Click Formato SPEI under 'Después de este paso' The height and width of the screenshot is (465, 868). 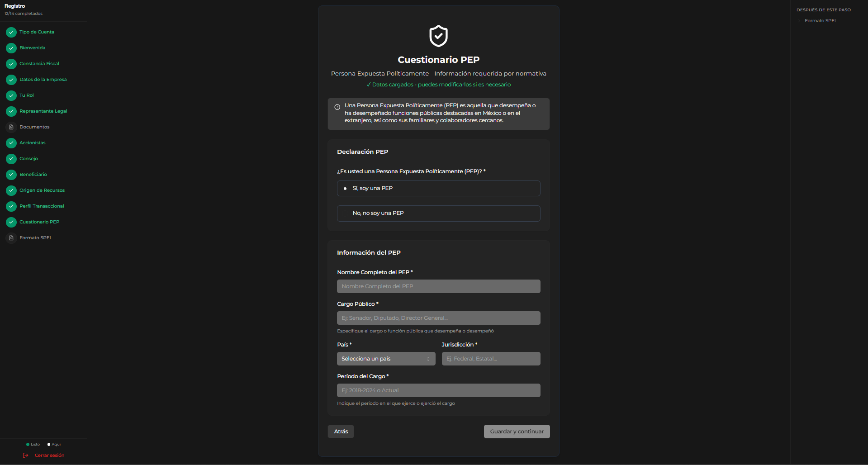click(x=820, y=21)
